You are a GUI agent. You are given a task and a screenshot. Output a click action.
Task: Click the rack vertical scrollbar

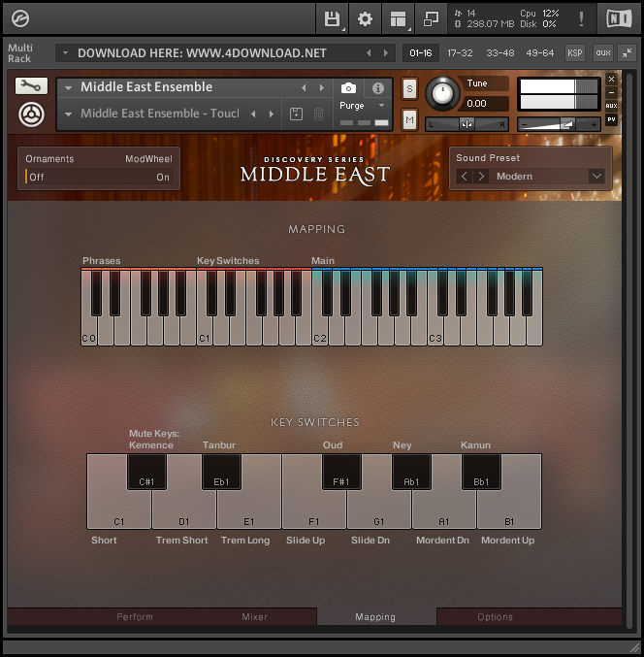pyautogui.click(x=629, y=352)
